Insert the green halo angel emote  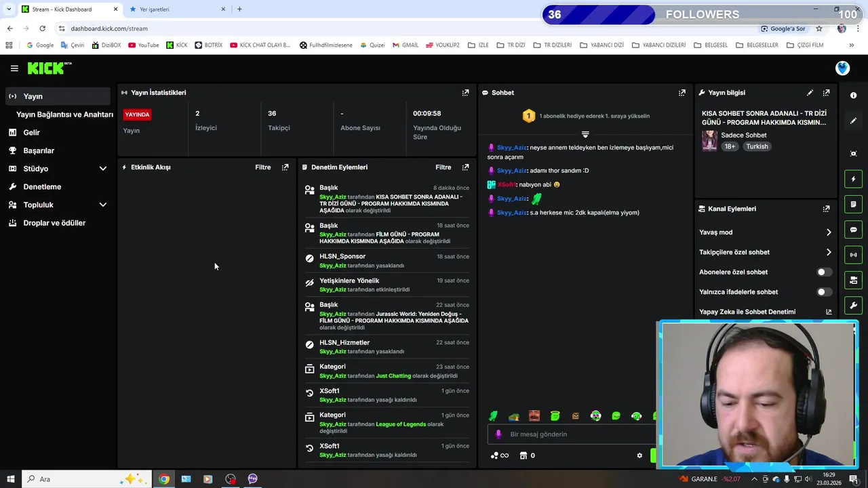[555, 416]
